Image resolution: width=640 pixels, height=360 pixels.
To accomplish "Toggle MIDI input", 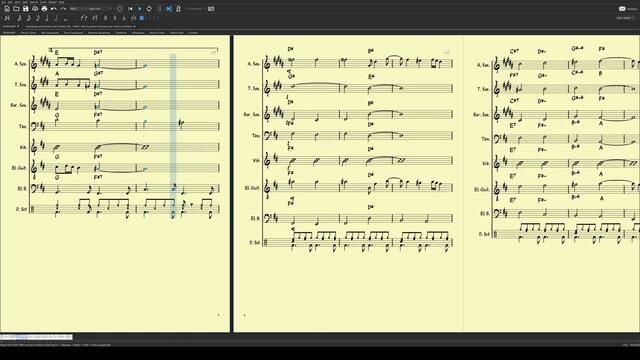I will 120,9.
